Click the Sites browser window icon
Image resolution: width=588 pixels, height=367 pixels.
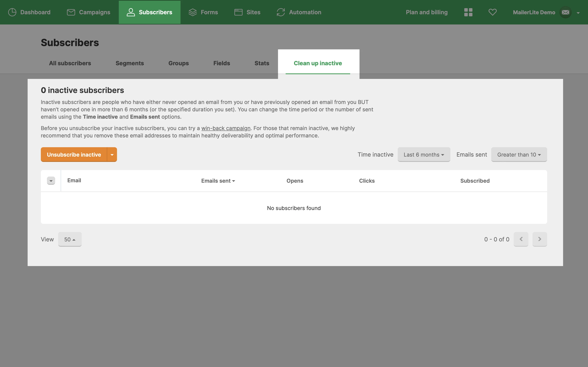coord(238,12)
